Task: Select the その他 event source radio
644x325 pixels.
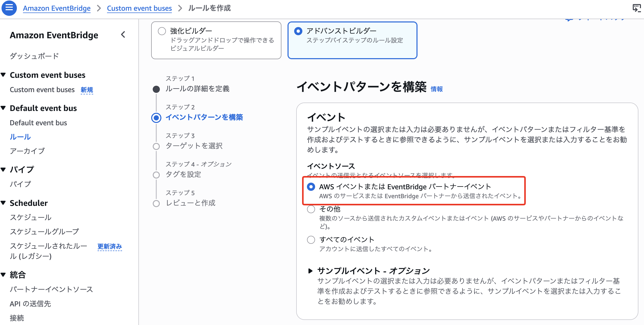Action: 311,209
